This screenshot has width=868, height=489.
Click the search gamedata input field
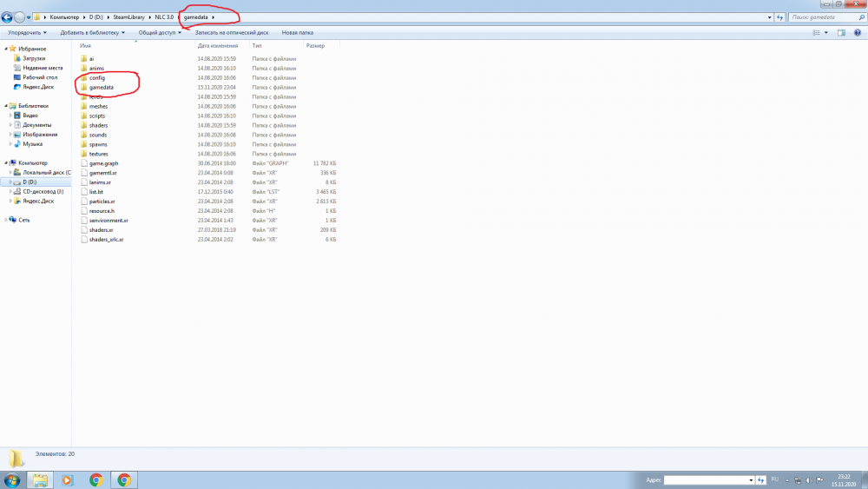(x=823, y=17)
